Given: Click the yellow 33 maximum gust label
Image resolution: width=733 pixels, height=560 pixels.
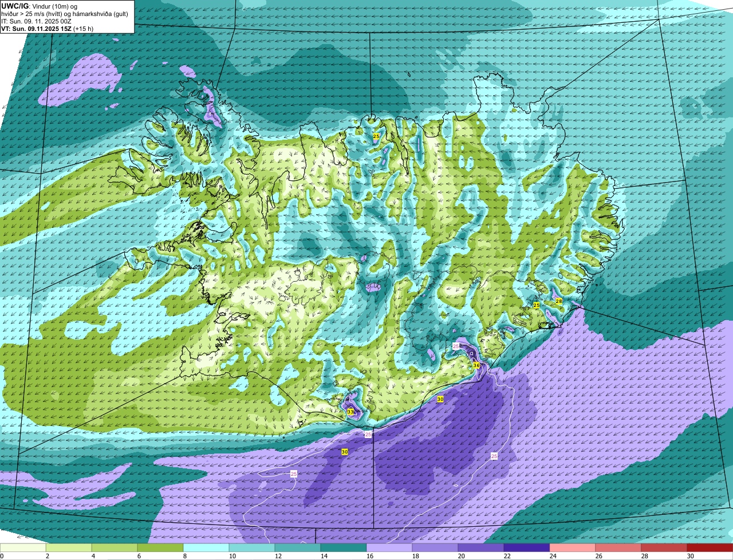Looking at the screenshot, I should 350,412.
